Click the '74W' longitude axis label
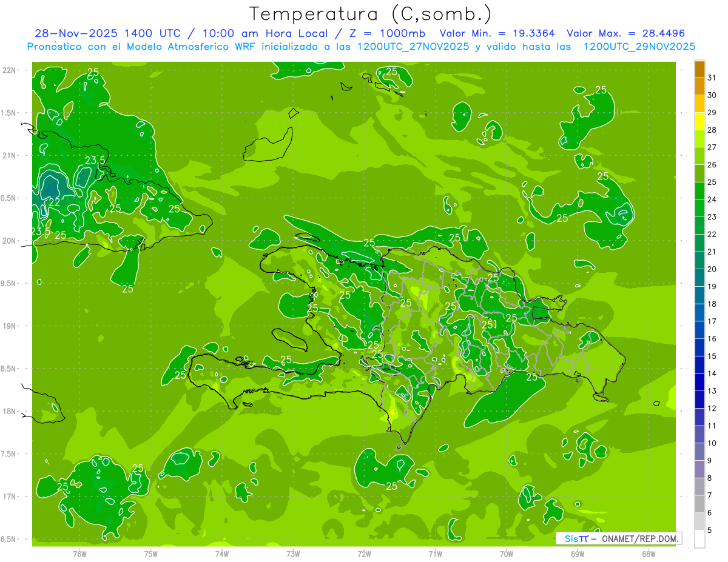728x562 pixels. [222, 554]
